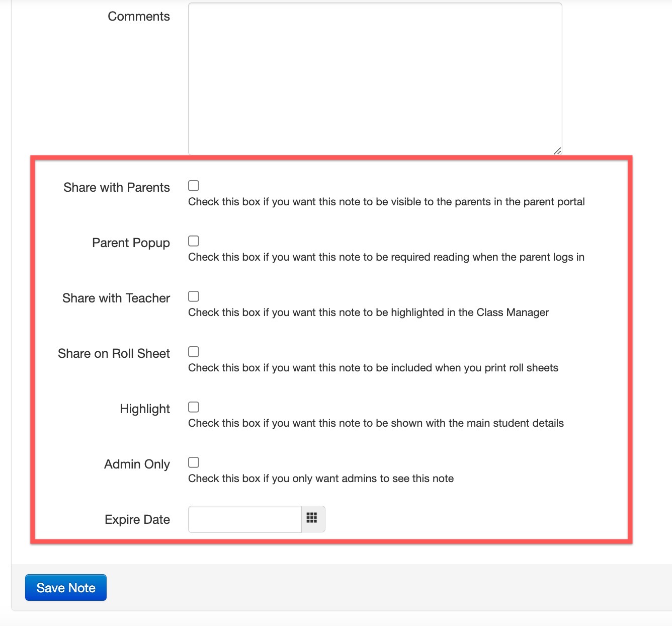This screenshot has width=672, height=626.
Task: Enable the Highlight checkbox
Action: coord(194,407)
